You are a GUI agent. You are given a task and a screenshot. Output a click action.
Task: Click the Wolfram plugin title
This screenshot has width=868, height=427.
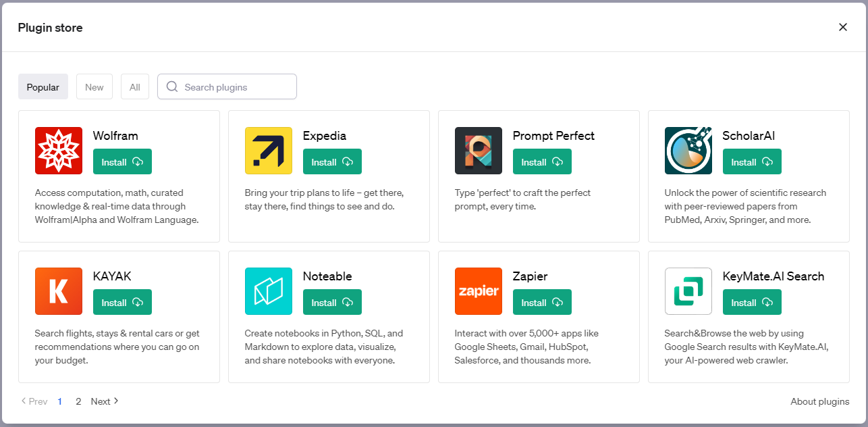(115, 136)
